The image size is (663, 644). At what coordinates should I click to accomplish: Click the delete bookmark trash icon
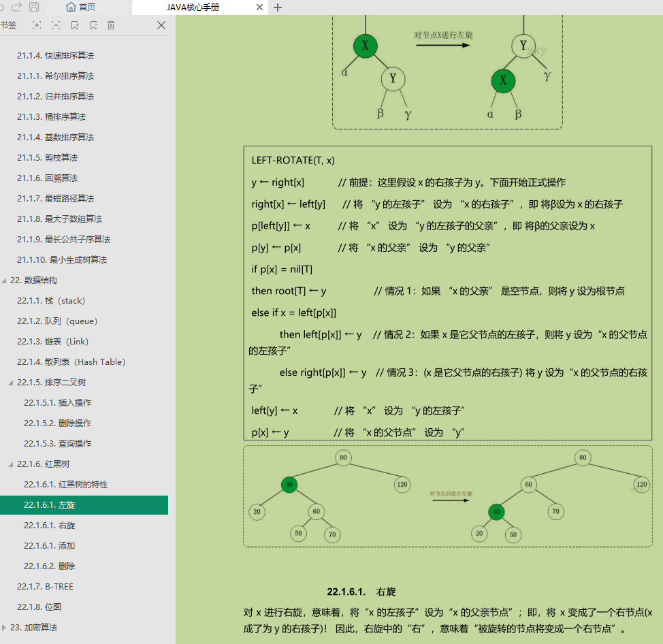[111, 25]
